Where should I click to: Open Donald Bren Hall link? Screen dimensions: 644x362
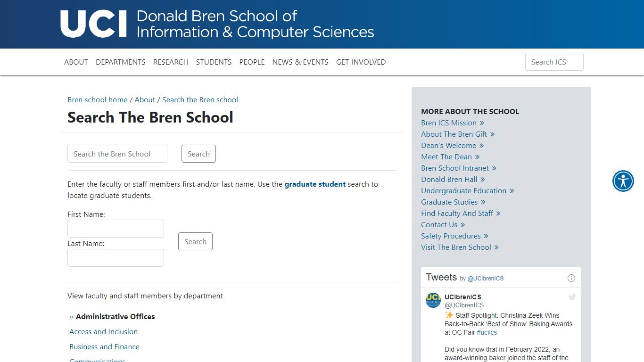[453, 180]
